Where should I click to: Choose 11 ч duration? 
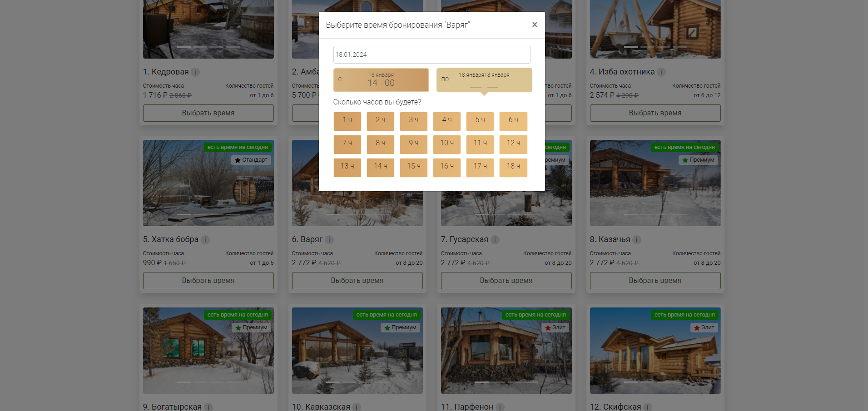click(480, 144)
